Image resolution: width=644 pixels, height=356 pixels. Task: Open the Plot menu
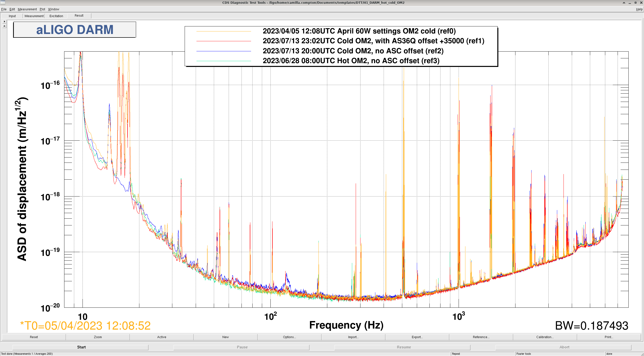(42, 9)
